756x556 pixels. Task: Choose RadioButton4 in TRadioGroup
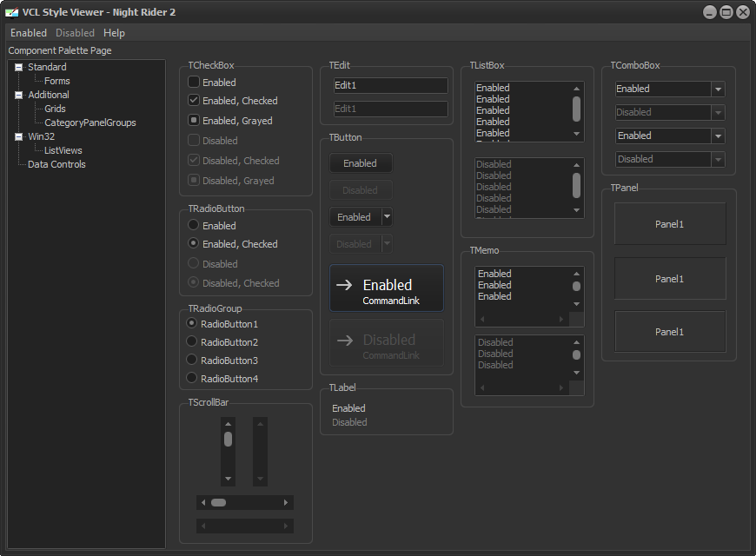pyautogui.click(x=191, y=378)
